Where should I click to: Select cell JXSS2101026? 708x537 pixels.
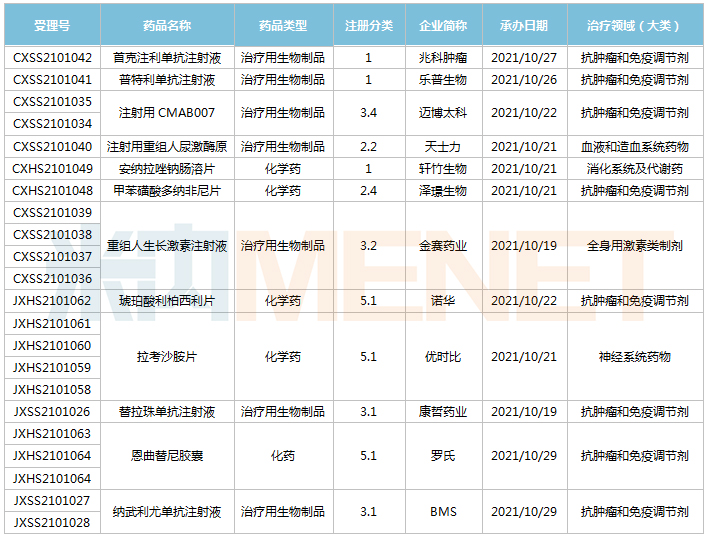click(x=52, y=412)
